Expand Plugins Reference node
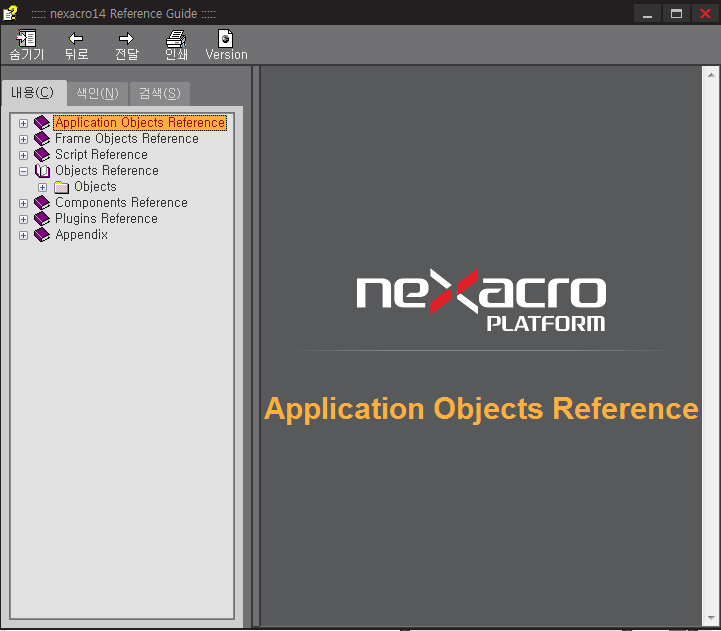This screenshot has height=631, width=721. click(23, 219)
